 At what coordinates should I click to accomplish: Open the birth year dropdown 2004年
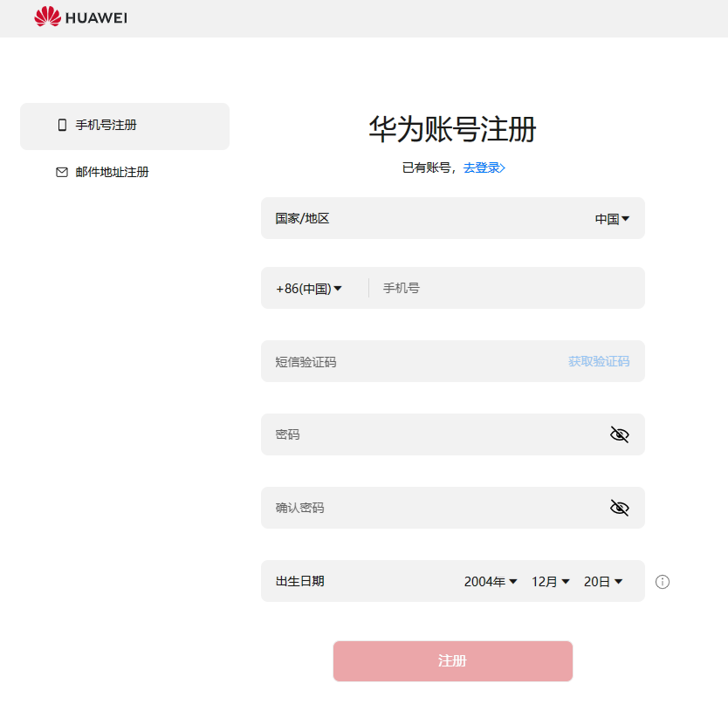tap(491, 582)
